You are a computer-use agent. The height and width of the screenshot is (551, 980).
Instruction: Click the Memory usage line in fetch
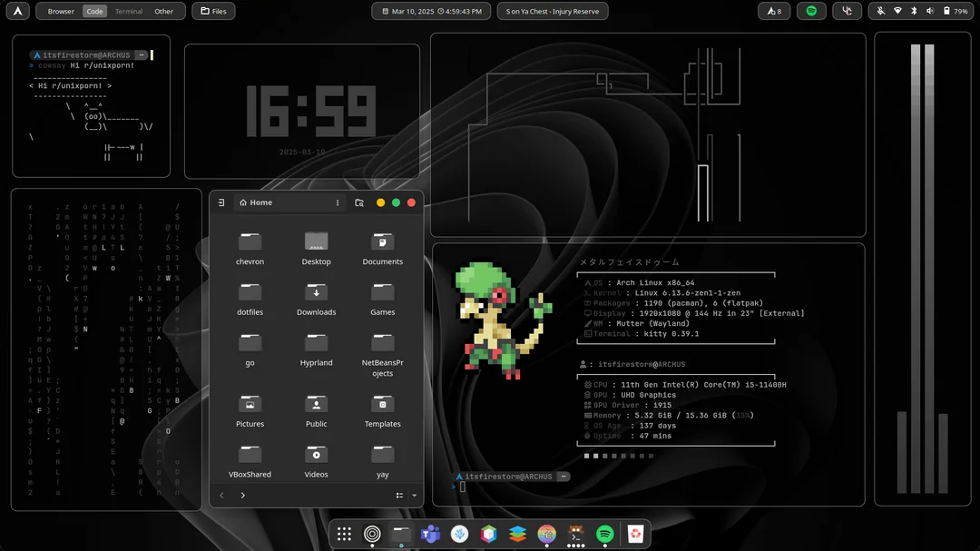click(x=669, y=415)
